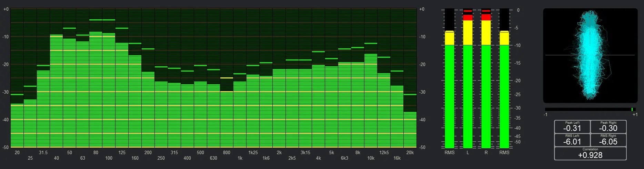Click the stereo vectorscope display

(590, 55)
